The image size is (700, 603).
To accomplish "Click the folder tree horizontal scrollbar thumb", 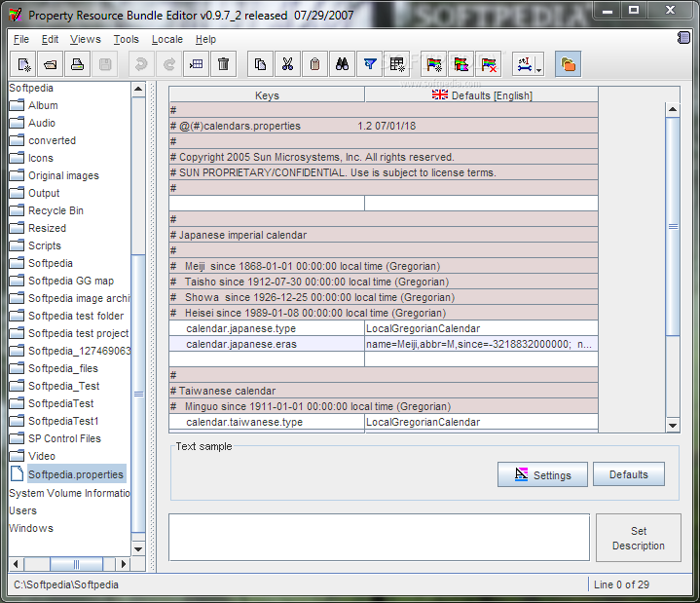I will [76, 564].
